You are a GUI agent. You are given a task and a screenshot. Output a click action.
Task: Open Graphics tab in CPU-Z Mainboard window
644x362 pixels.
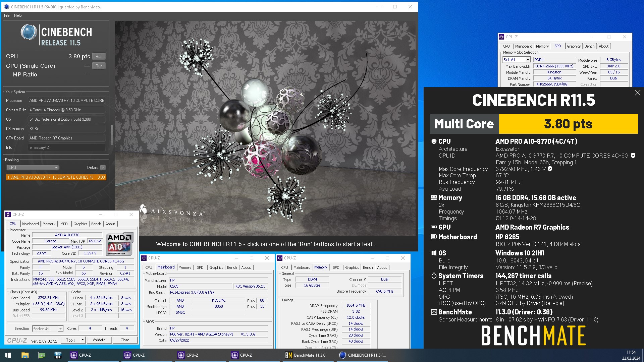pos(216,267)
